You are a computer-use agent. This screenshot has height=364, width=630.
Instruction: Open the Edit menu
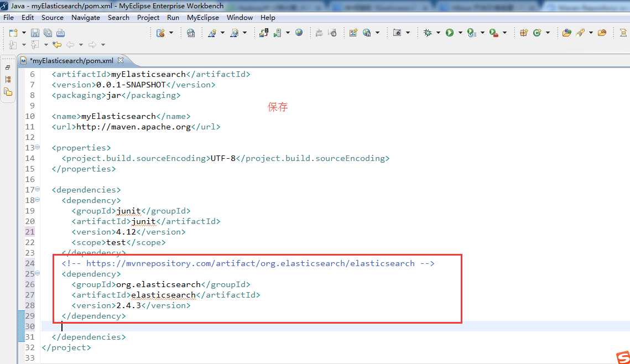pyautogui.click(x=28, y=18)
